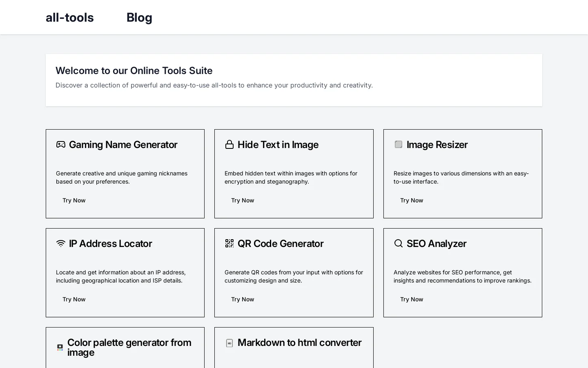The height and width of the screenshot is (368, 588).
Task: Try Now under Hide Text in Image
Action: click(243, 200)
